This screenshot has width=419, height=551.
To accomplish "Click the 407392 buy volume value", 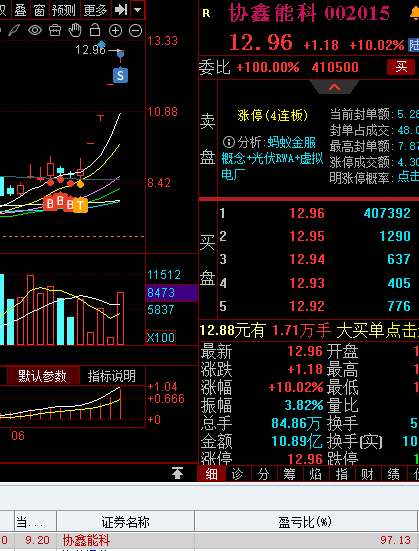I will (x=387, y=213).
